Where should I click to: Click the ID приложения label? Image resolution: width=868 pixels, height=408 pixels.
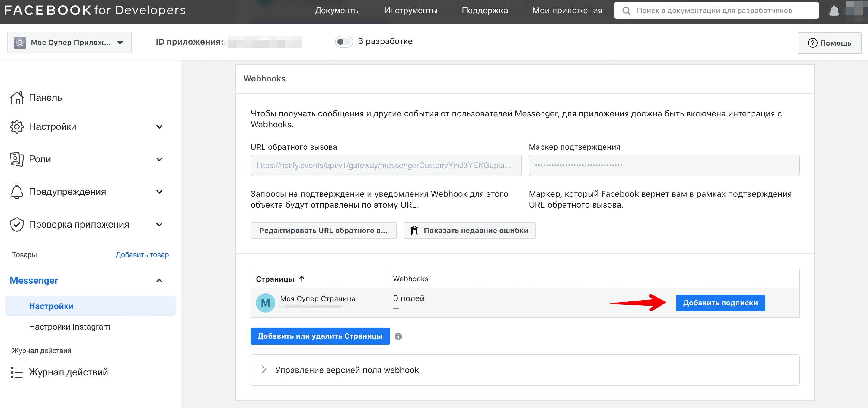click(x=189, y=42)
